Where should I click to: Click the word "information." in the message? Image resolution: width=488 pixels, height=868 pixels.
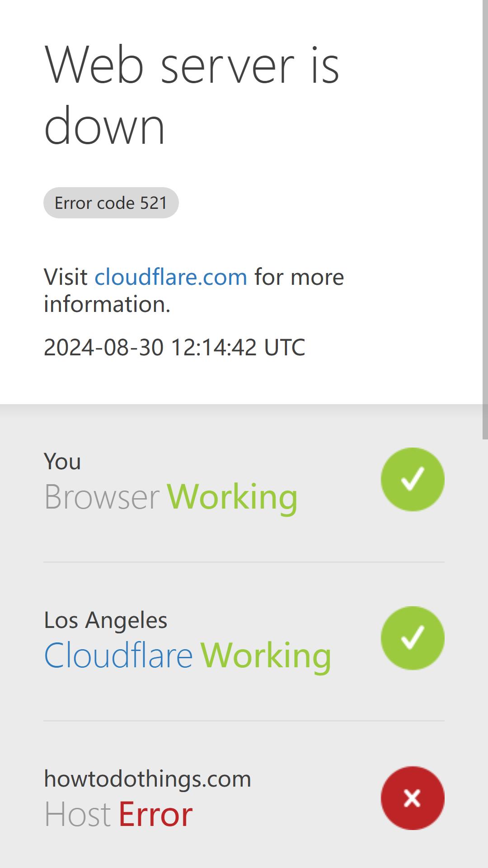[x=107, y=304]
